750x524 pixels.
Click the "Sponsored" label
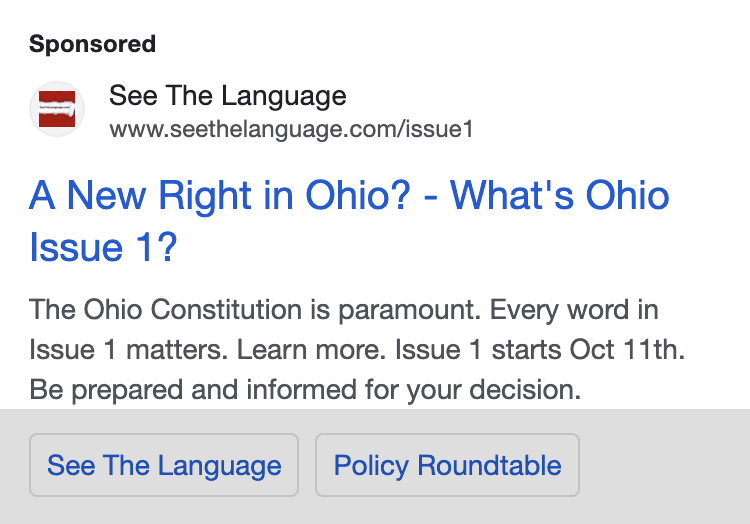92,44
